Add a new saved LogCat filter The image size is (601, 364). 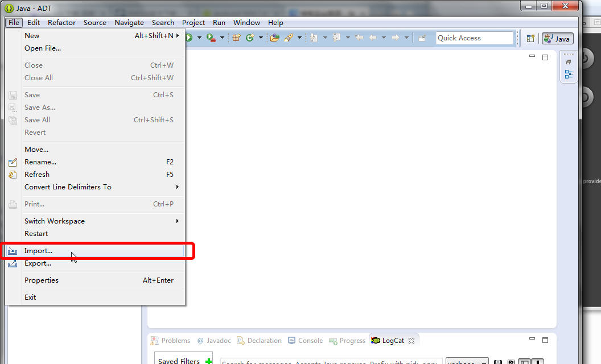[208, 361]
